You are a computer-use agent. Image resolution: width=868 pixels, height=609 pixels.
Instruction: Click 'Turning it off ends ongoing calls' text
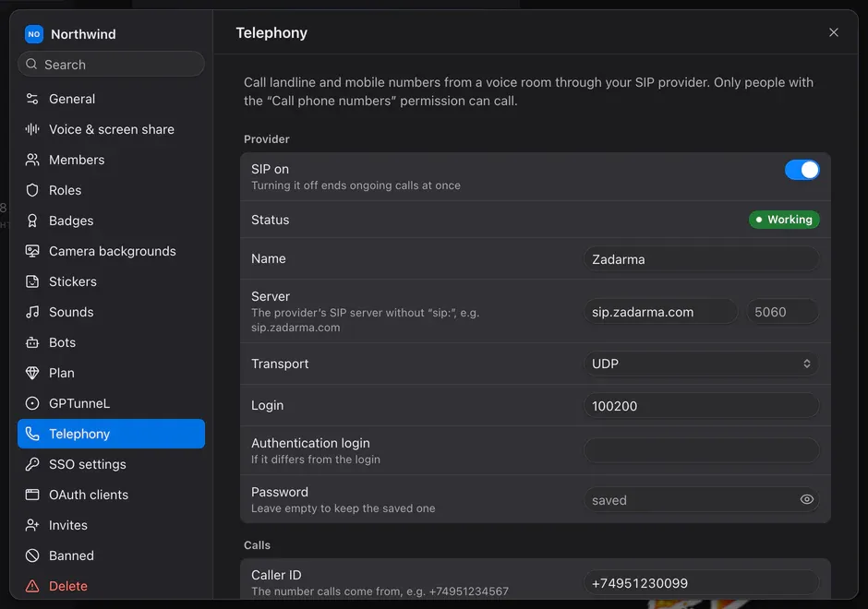356,185
